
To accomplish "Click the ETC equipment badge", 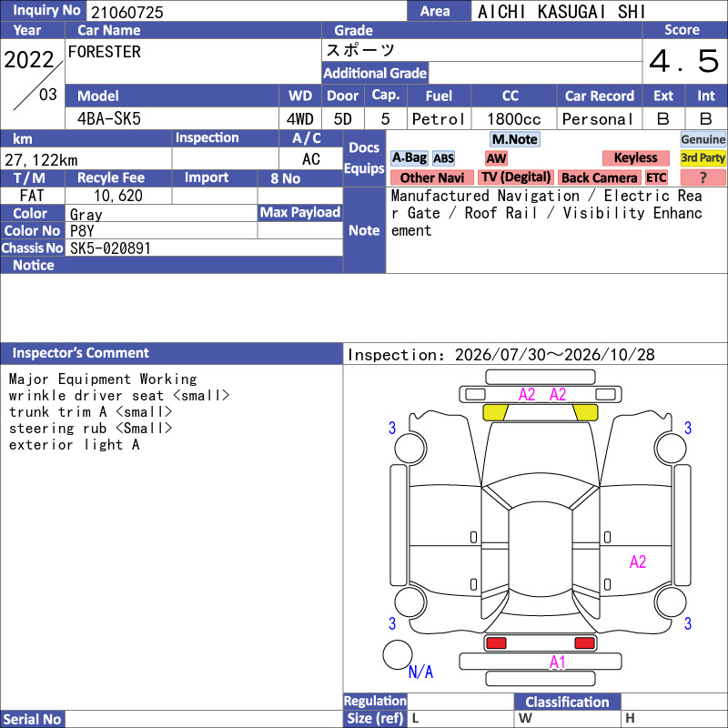I will 656,177.
